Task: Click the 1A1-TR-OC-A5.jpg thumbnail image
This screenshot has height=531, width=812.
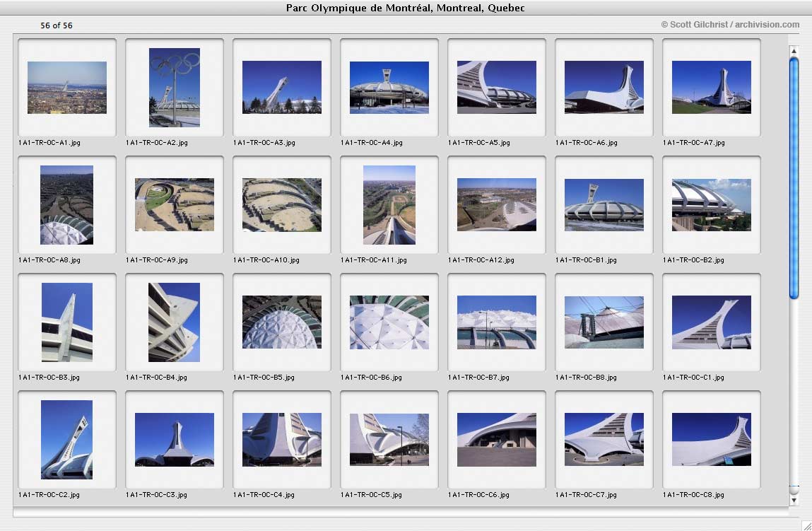Action: (497, 88)
